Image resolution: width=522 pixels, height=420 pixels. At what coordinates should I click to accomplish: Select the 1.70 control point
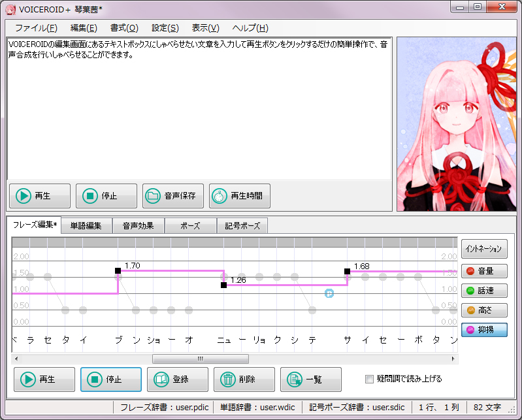coord(118,270)
